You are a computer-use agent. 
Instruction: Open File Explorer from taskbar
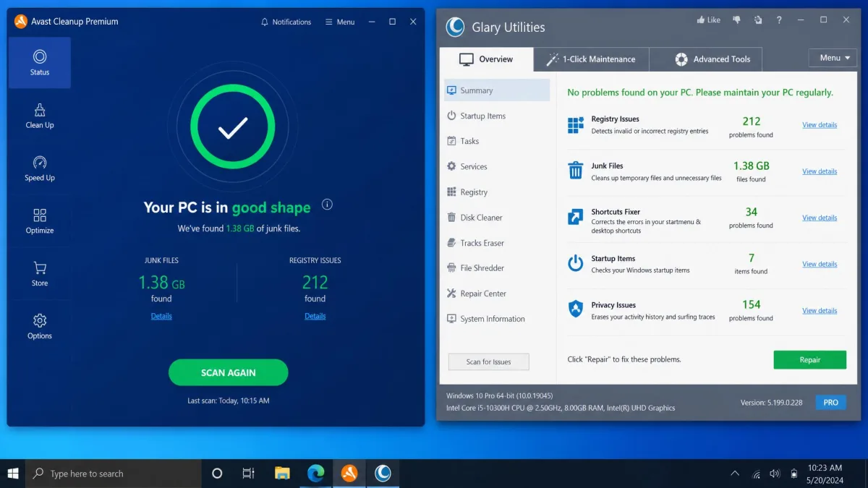[x=282, y=474]
